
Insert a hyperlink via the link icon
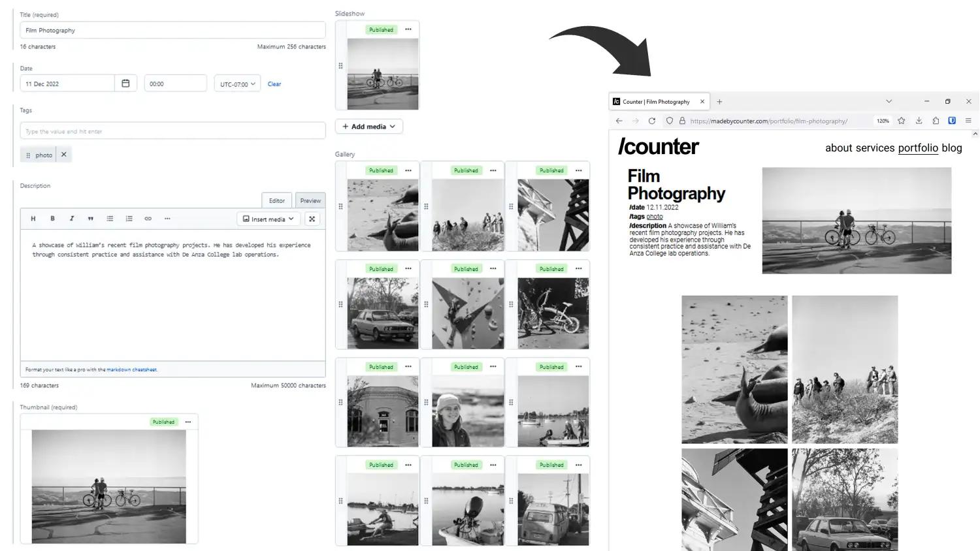148,219
